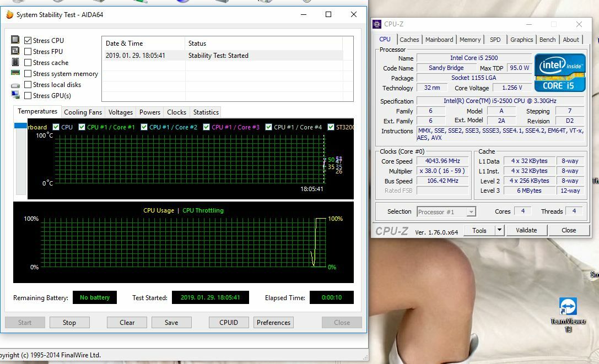This screenshot has width=599, height=364.
Task: Click the Package value Socket 1155 LGA
Action: tap(474, 78)
